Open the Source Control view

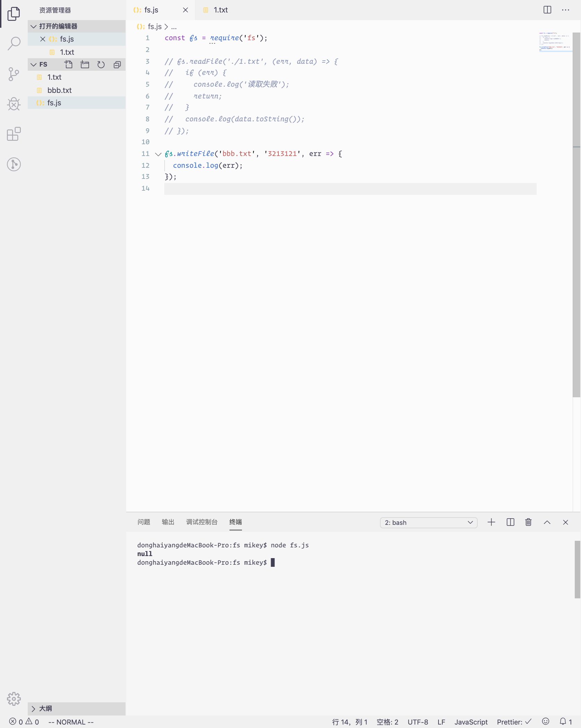[x=14, y=74]
